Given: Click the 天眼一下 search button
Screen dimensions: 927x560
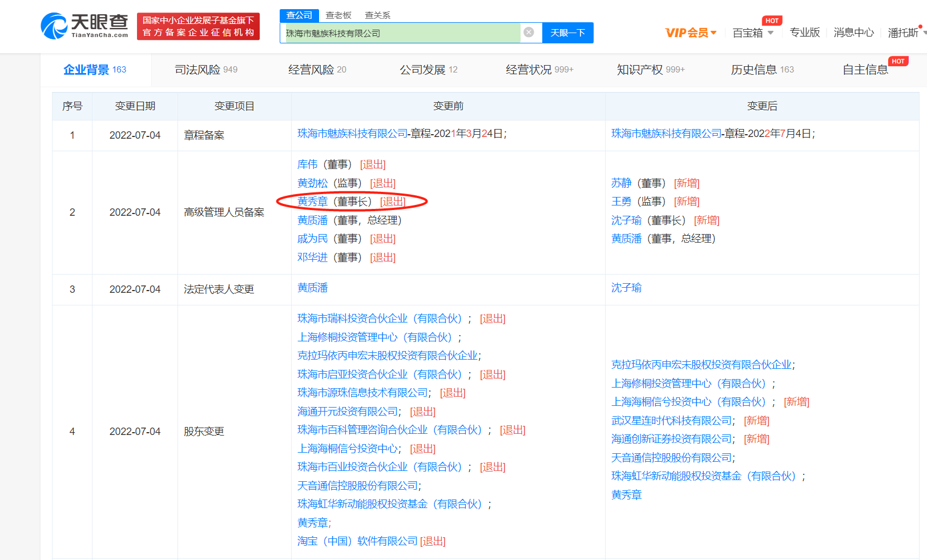Looking at the screenshot, I should coord(567,33).
